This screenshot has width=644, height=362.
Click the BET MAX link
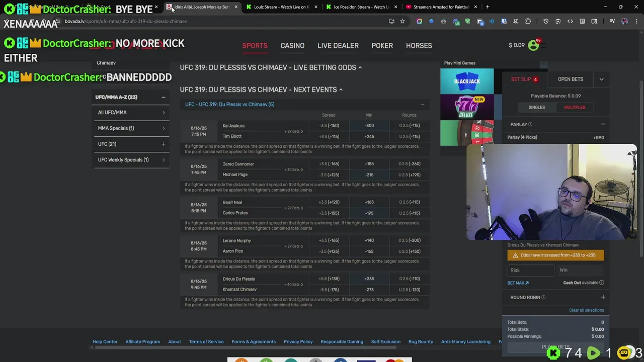point(518,283)
